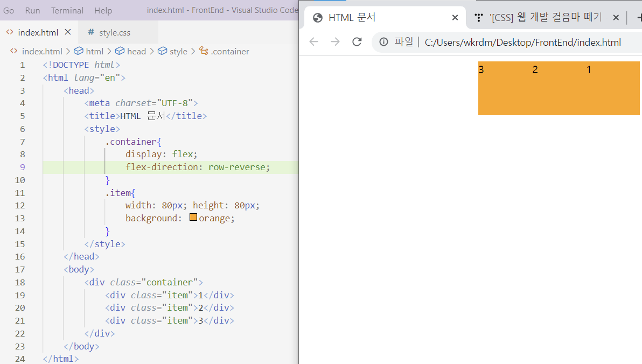Close the 'HTML 문서' Chrome tab
Image resolution: width=642 pixels, height=364 pixels.
tap(455, 18)
